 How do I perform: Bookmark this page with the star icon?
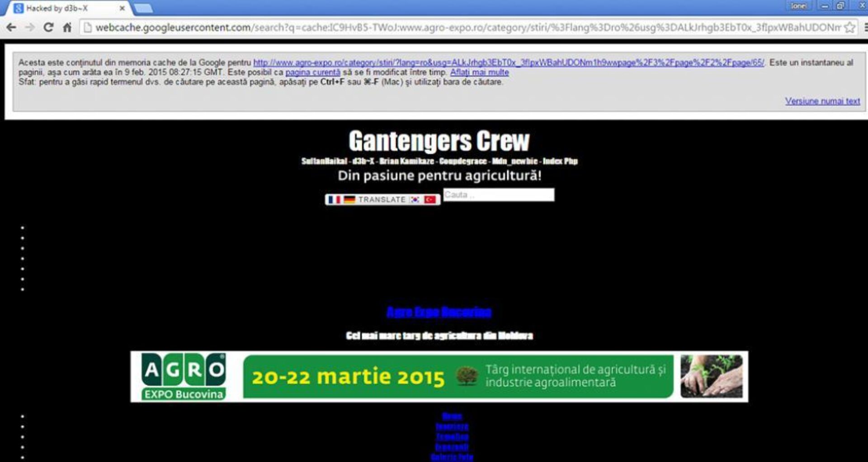[849, 28]
